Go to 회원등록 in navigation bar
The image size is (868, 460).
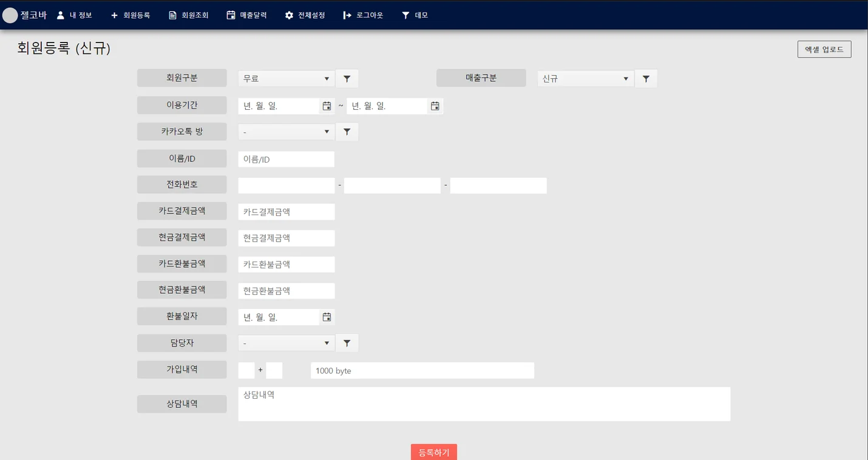(130, 15)
